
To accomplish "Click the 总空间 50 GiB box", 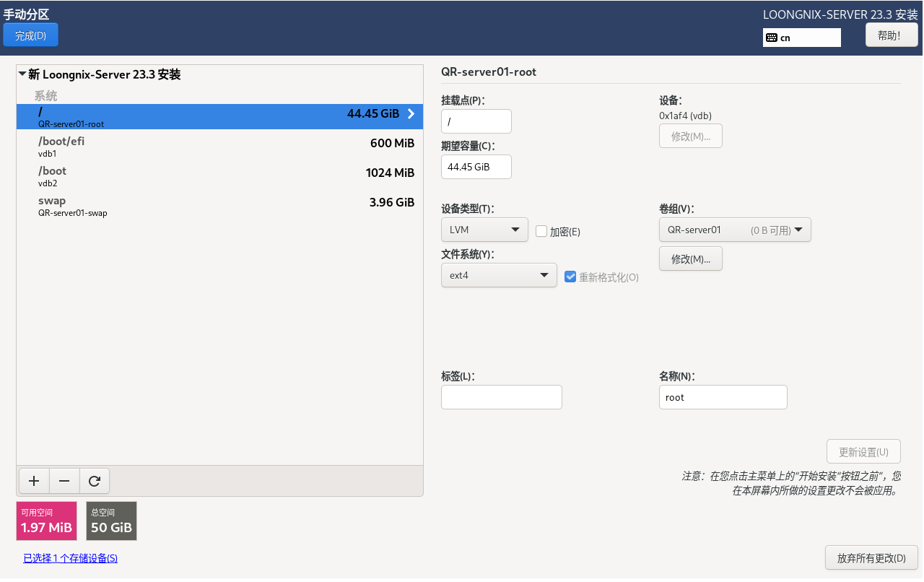I will [111, 521].
